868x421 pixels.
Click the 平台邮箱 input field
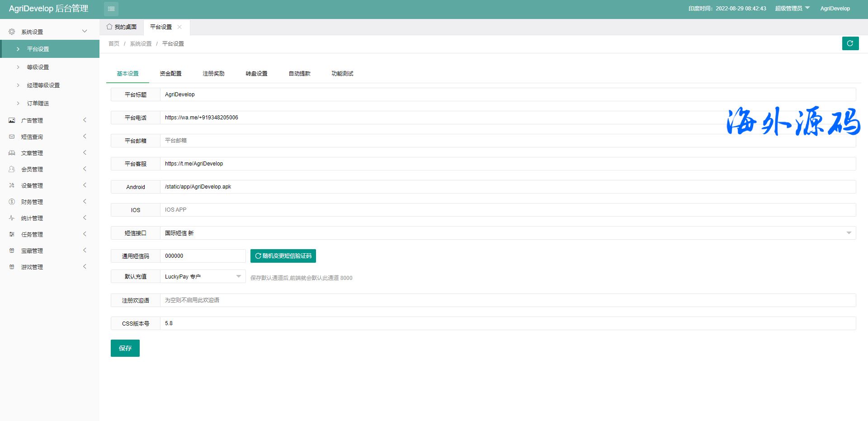(x=507, y=141)
